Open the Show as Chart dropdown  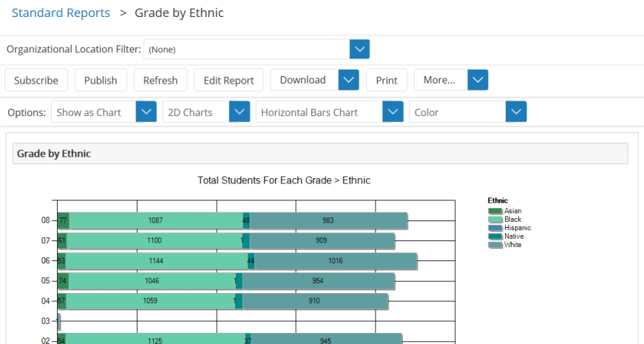point(146,112)
